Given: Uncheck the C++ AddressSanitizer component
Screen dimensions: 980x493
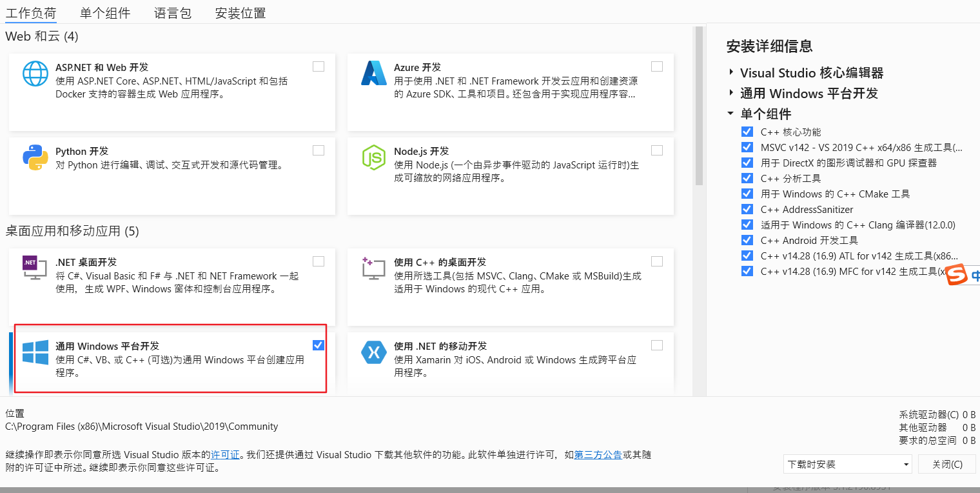Looking at the screenshot, I should pyautogui.click(x=747, y=209).
